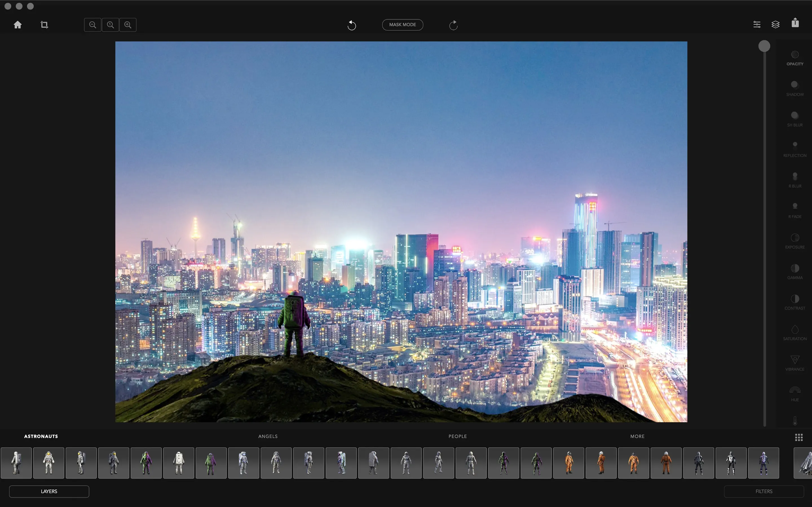Click the share export icon
Screen dimensions: 812x507
(x=795, y=23)
